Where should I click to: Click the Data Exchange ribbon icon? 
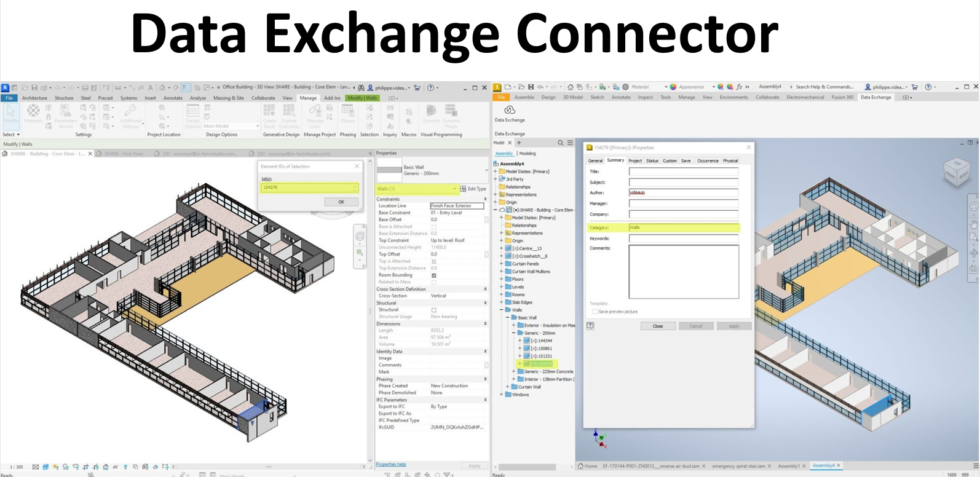509,110
